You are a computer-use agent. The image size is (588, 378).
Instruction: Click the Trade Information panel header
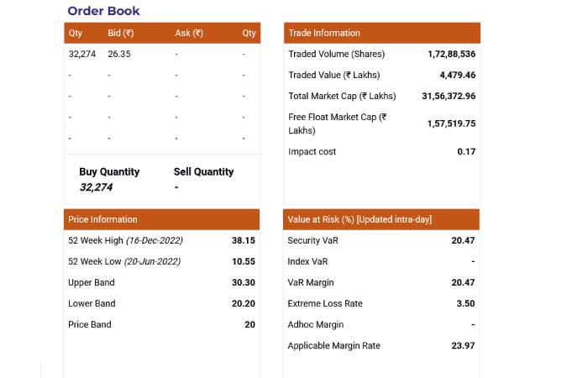coord(382,33)
